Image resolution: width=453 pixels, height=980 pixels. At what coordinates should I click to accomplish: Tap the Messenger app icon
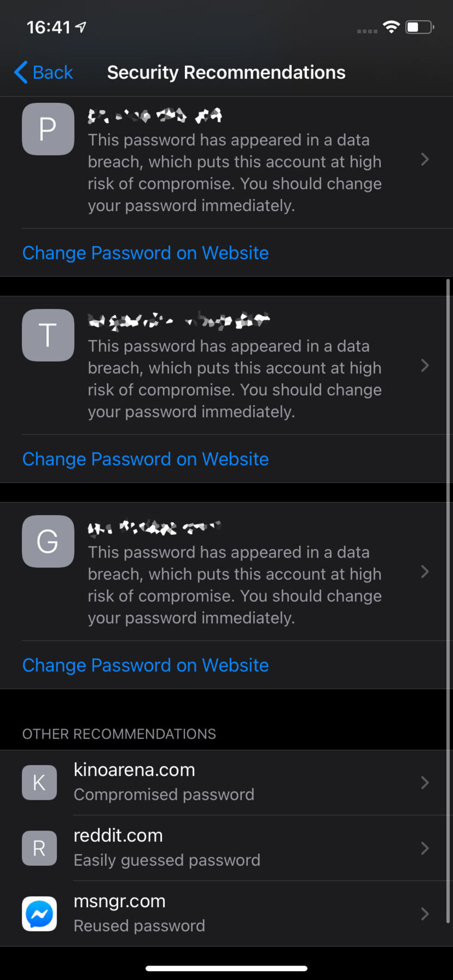tap(40, 914)
